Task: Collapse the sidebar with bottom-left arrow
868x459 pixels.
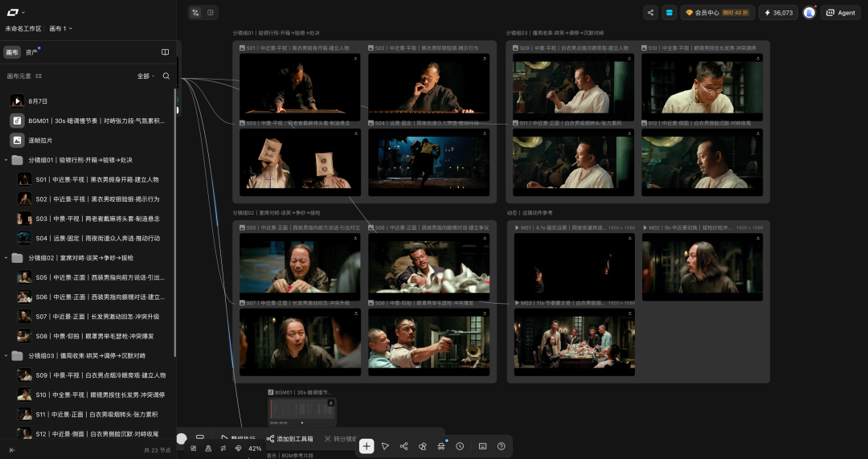Action: [11, 450]
